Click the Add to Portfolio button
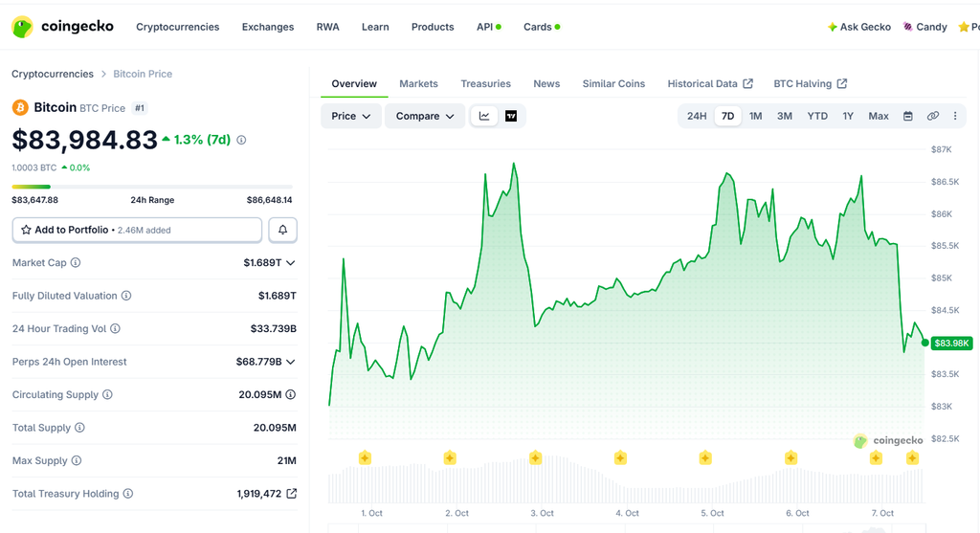 click(x=137, y=230)
